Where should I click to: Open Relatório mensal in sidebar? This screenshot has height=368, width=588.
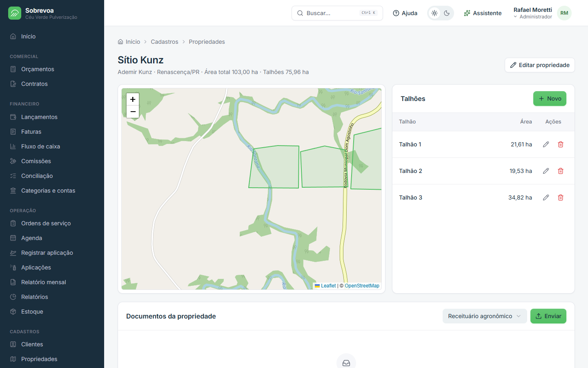click(52, 282)
